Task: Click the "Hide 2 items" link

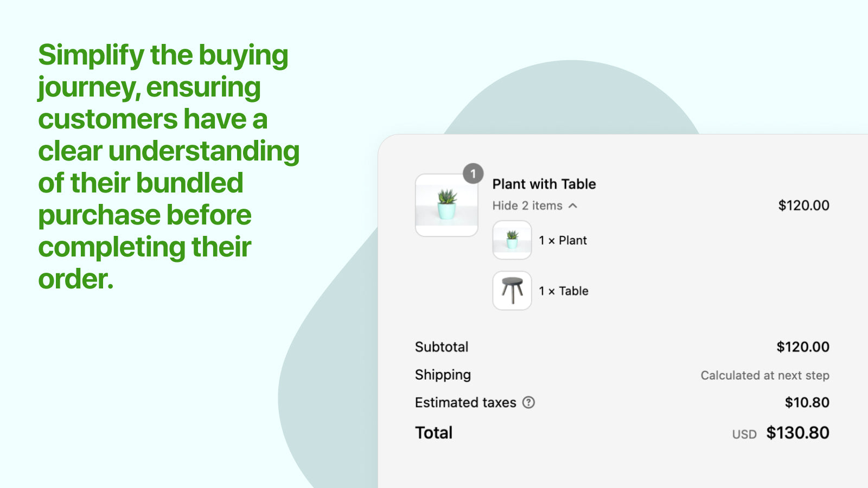Action: [x=527, y=206]
